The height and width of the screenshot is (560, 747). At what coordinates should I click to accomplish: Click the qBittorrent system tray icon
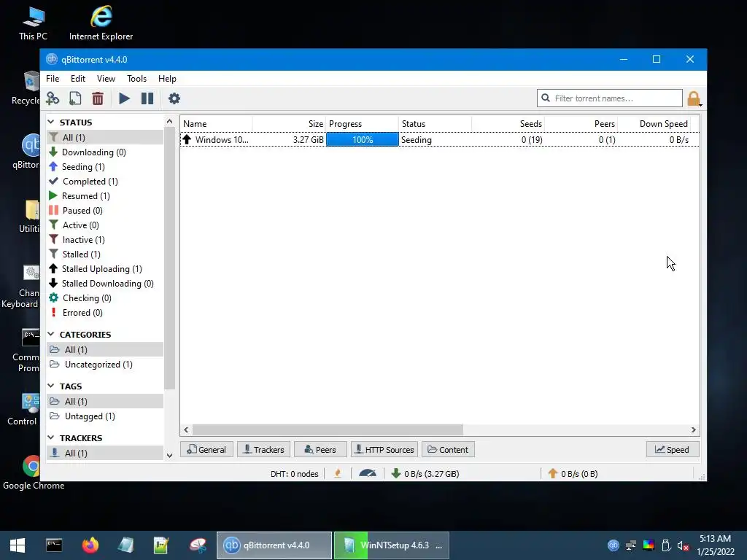point(613,545)
